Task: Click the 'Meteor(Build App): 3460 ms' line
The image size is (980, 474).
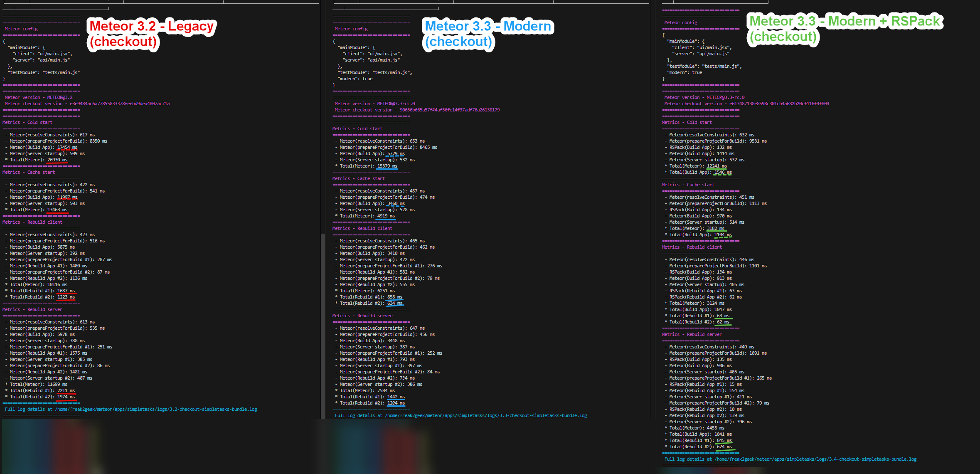Action: [x=370, y=203]
